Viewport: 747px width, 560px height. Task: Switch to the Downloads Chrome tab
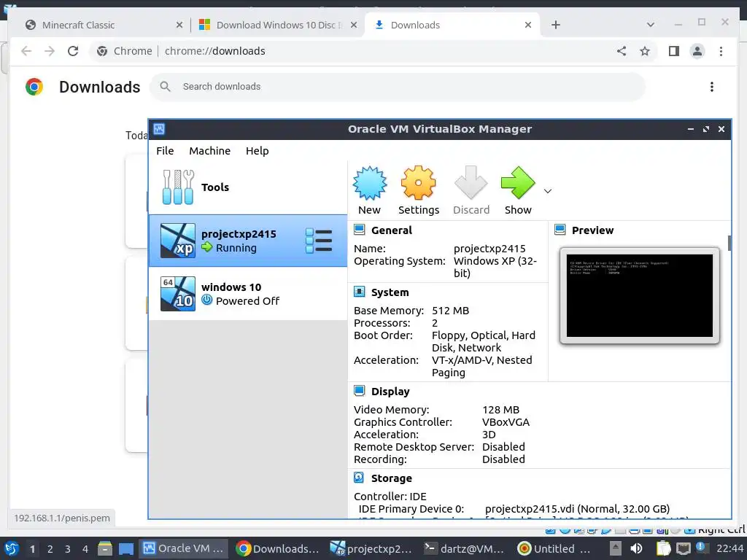(x=452, y=25)
